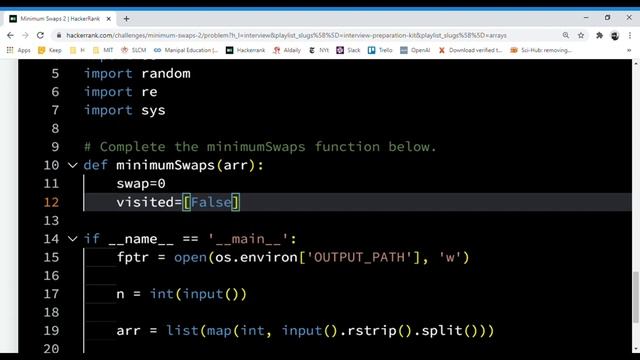Screen dimensions: 640x360
Task: Click the comment on line 9
Action: click(x=260, y=147)
